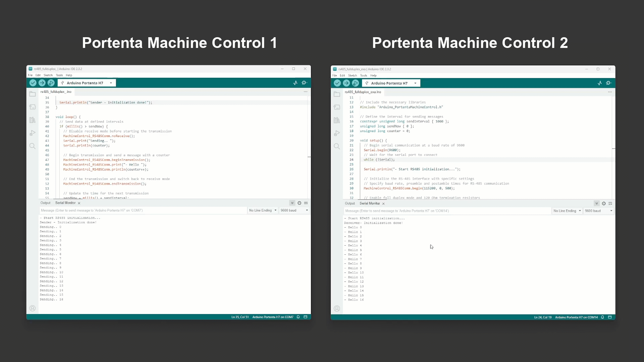
Task: Click Upload arrow in right IDE
Action: tap(346, 83)
